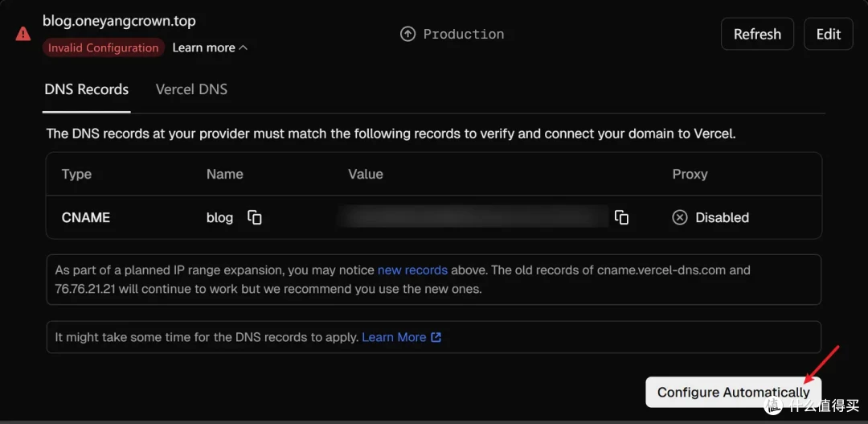This screenshot has width=868, height=424.
Task: Click the Invalid Configuration badge
Action: pos(104,48)
